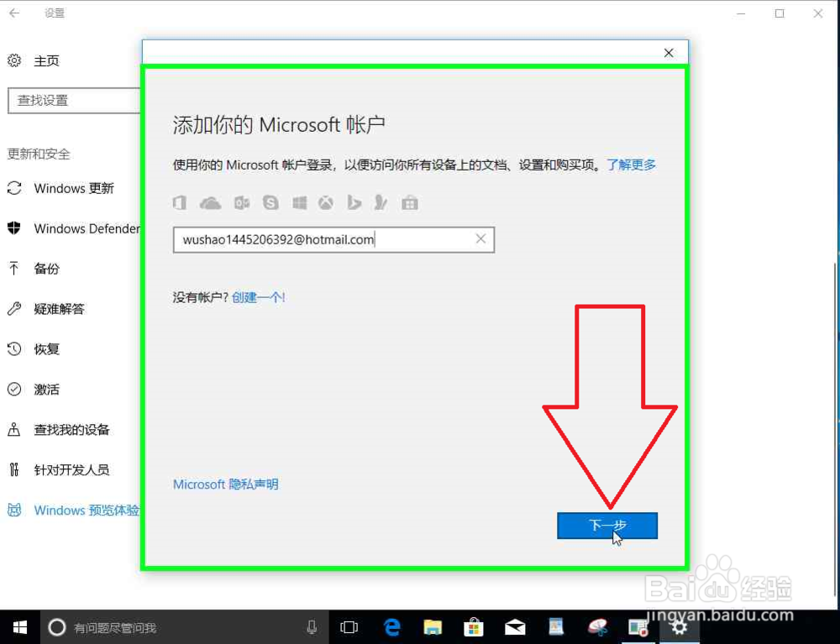This screenshot has height=644, width=840.
Task: Click the 创建一个! link
Action: pyautogui.click(x=258, y=297)
